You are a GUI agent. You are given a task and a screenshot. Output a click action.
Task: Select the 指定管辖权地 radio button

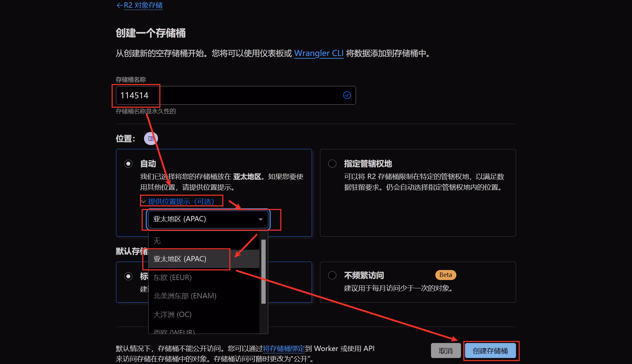[332, 164]
